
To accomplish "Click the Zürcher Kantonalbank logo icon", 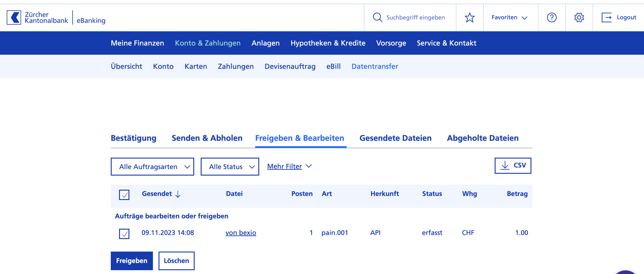I will (x=14, y=17).
